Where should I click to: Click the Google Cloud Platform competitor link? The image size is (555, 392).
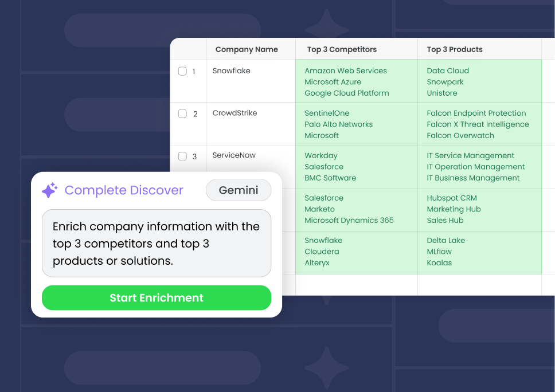point(347,93)
